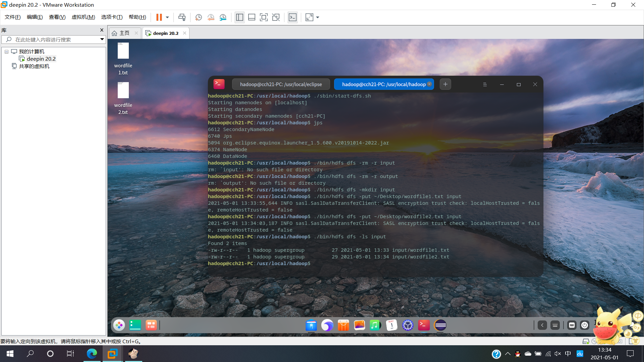Open the Snapshot Manager wrench icon
The width and height of the screenshot is (644, 362).
tap(223, 17)
